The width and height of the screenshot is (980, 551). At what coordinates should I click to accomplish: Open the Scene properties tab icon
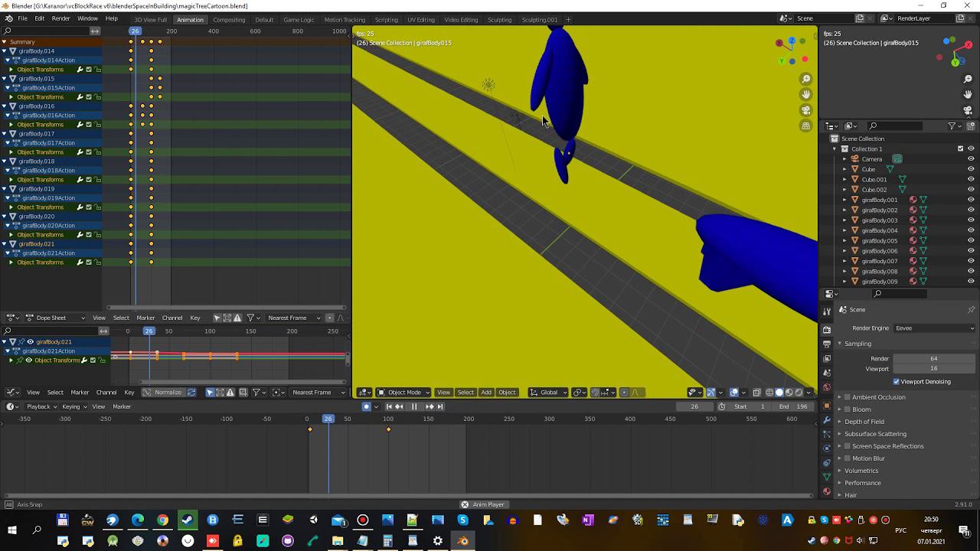click(x=827, y=373)
